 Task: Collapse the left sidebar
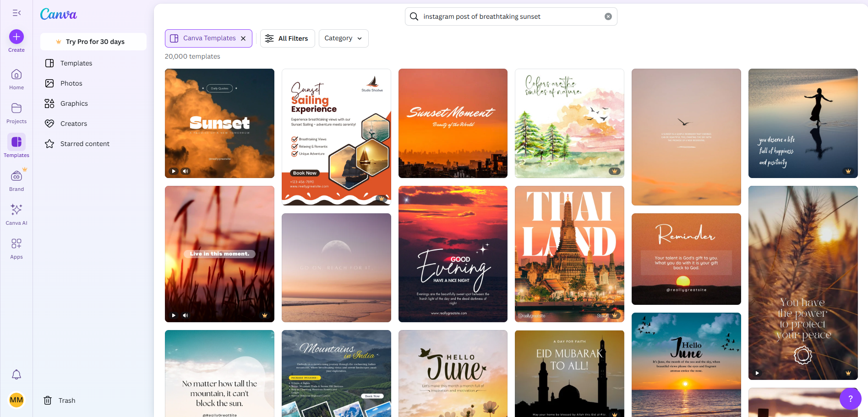pyautogui.click(x=16, y=13)
